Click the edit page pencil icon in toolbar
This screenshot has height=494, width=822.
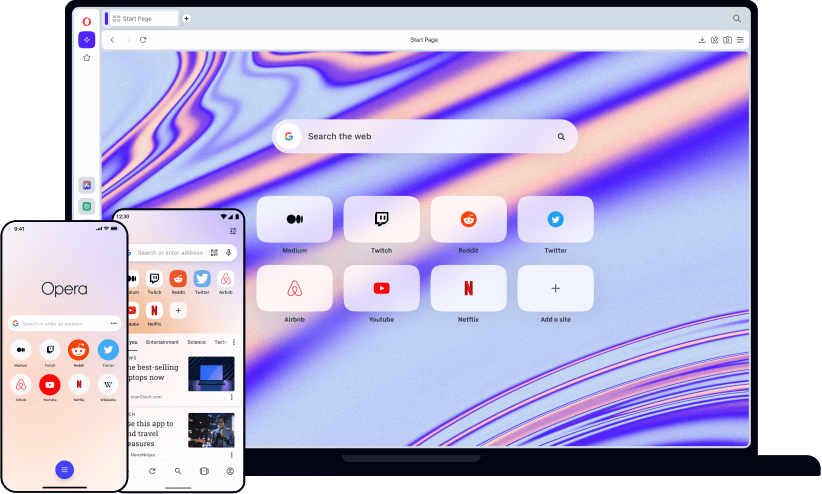pyautogui.click(x=715, y=40)
